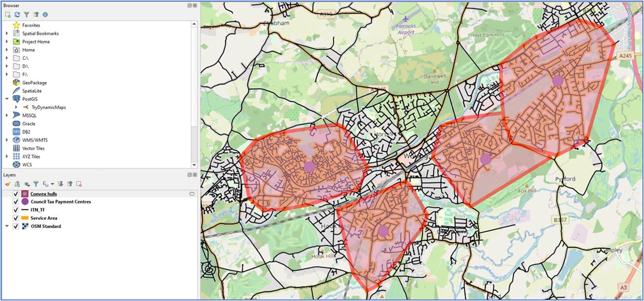This screenshot has height=301, width=644.
Task: Click the Add Group icon in Layers
Action: pos(17,183)
